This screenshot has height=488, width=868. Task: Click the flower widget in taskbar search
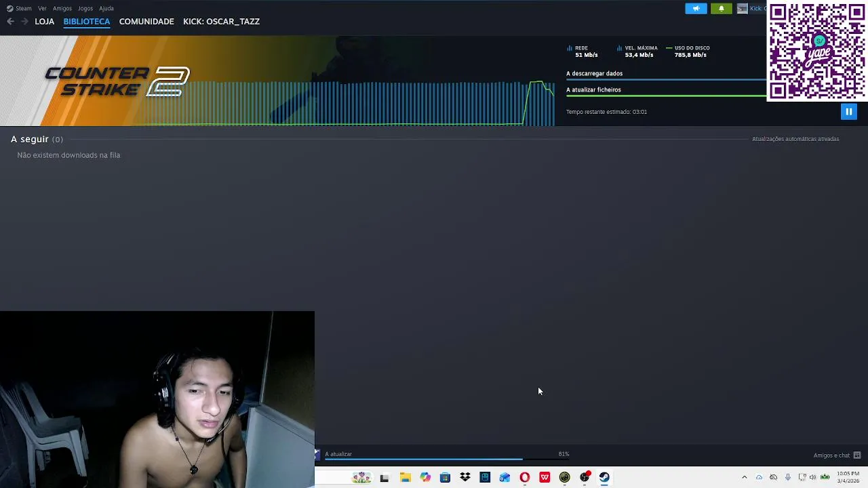coord(361,477)
